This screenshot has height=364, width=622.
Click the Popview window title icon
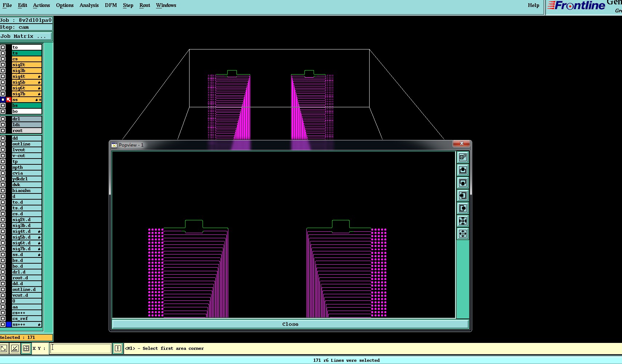coord(114,145)
